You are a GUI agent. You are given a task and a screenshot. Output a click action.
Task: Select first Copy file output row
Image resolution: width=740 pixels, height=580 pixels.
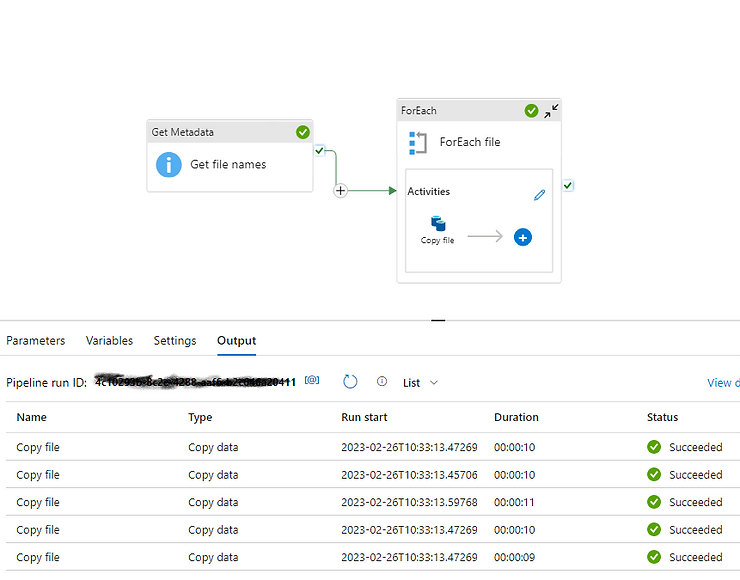[x=38, y=447]
